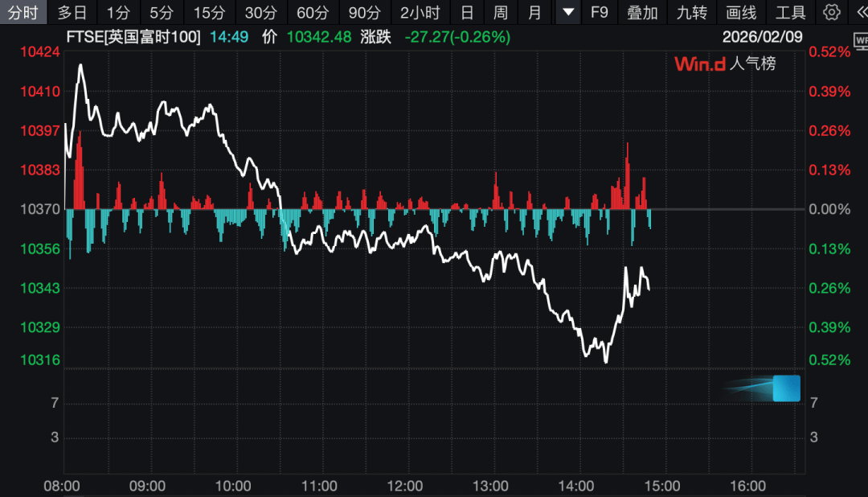Switch to the 分时 intraday tab

24,12
